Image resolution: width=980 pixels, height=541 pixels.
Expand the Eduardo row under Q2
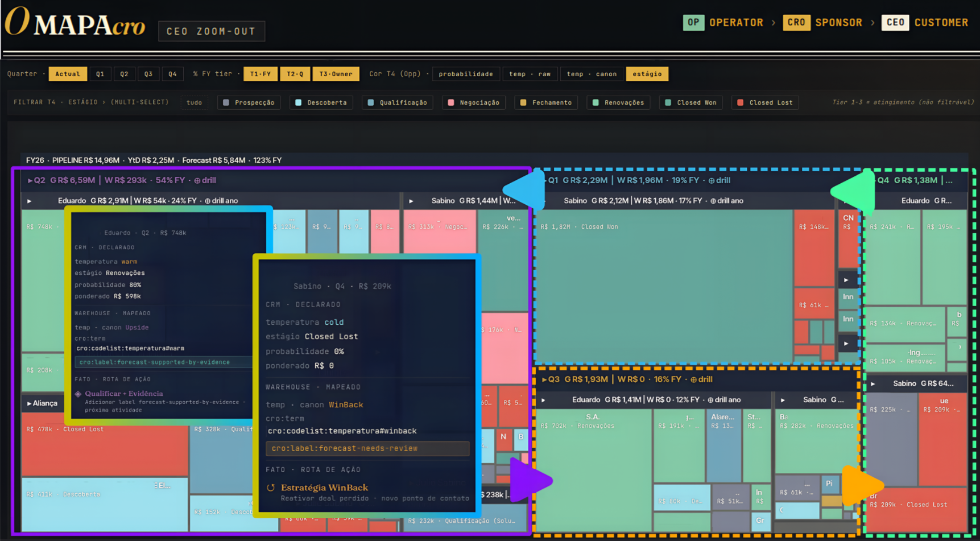point(29,201)
